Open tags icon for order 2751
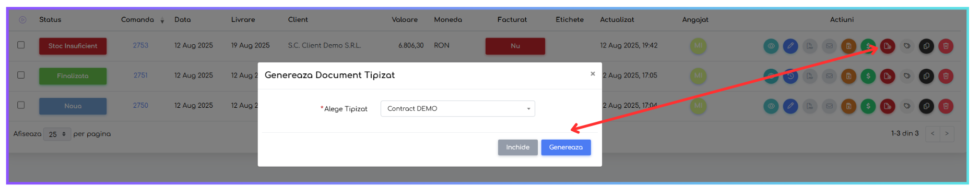Screen dimensions: 980x188 [x=907, y=76]
